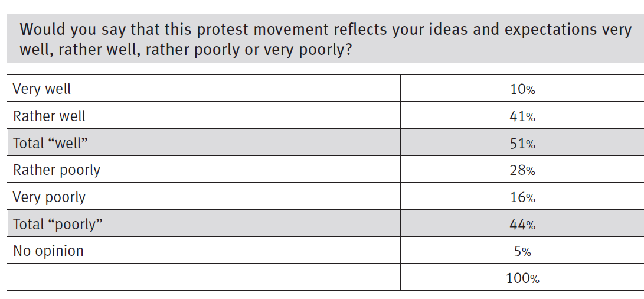Click the 10% value cell
Screen dimensions: 644x299
(522, 90)
